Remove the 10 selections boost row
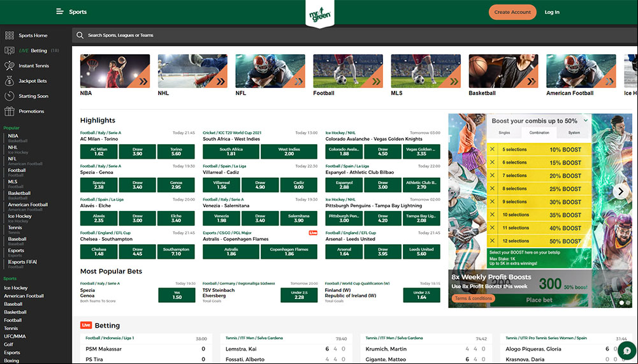638x364 pixels. [x=492, y=215]
